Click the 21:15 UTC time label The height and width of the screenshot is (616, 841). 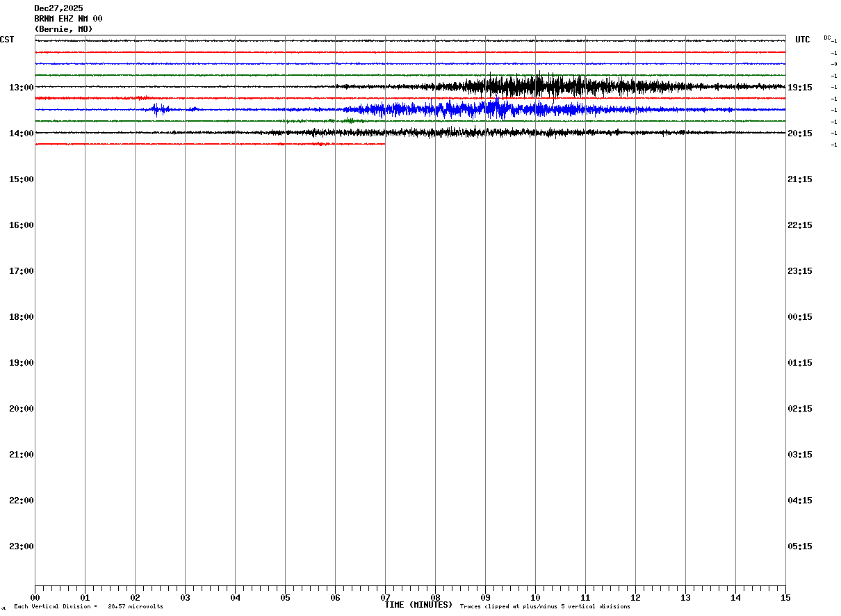[800, 179]
